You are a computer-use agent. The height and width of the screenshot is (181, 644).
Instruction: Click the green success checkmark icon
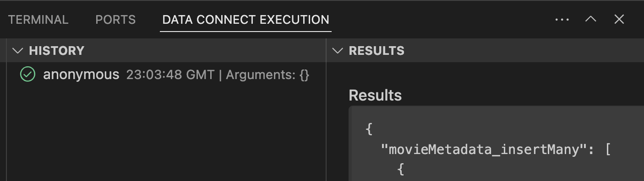[x=27, y=75]
